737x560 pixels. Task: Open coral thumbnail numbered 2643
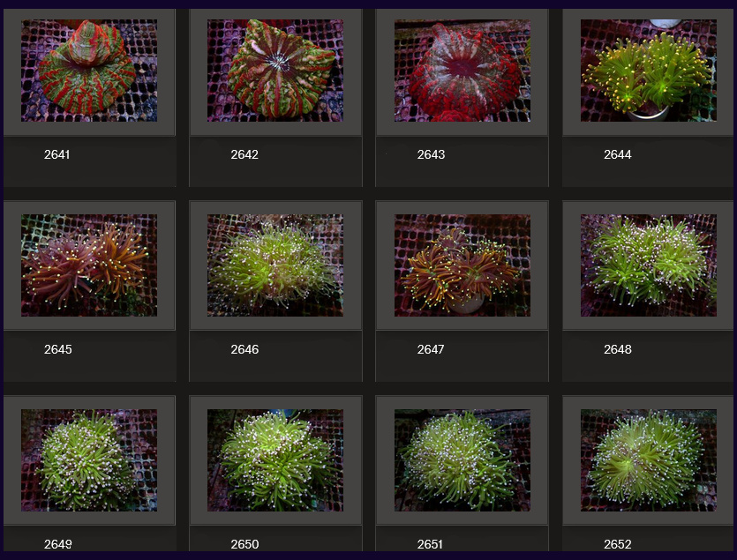pos(463,71)
